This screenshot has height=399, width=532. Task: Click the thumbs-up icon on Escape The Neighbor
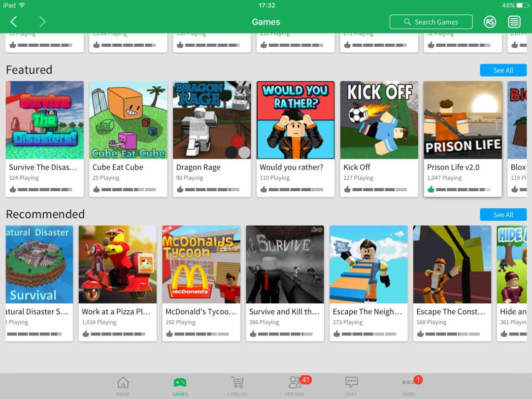coord(336,333)
